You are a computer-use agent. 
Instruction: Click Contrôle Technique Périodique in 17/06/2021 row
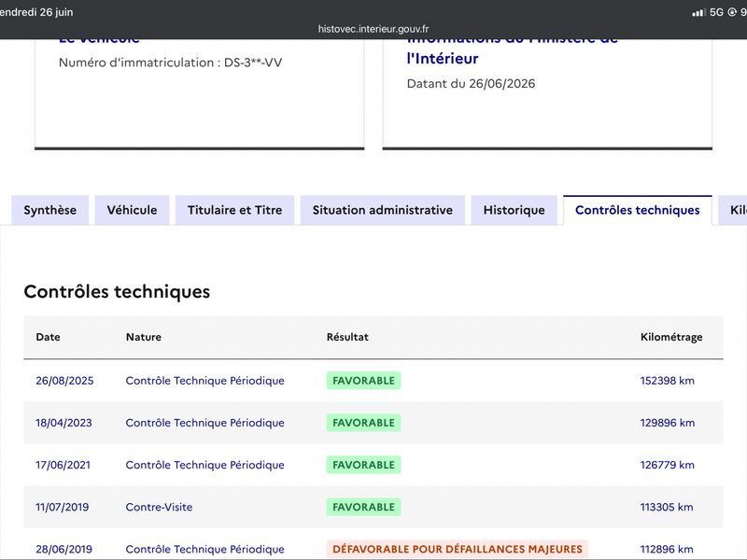204,465
